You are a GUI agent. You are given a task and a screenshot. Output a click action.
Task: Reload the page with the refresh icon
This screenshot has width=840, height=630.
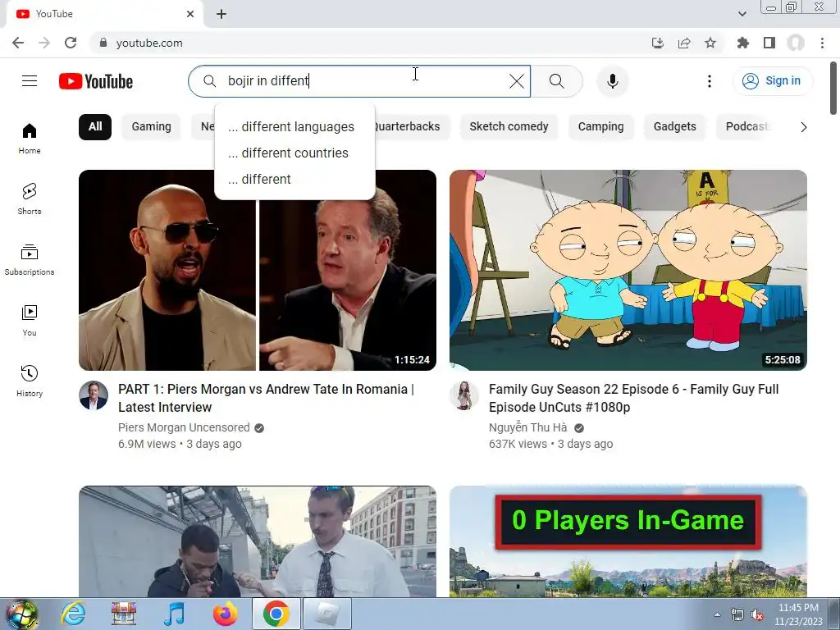[71, 43]
